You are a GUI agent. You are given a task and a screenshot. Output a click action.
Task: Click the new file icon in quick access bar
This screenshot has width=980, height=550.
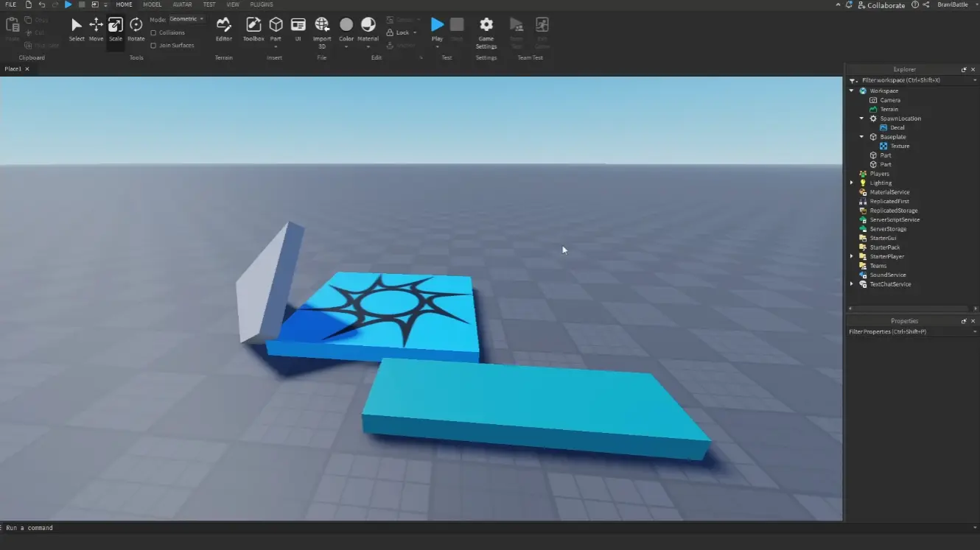coord(28,4)
